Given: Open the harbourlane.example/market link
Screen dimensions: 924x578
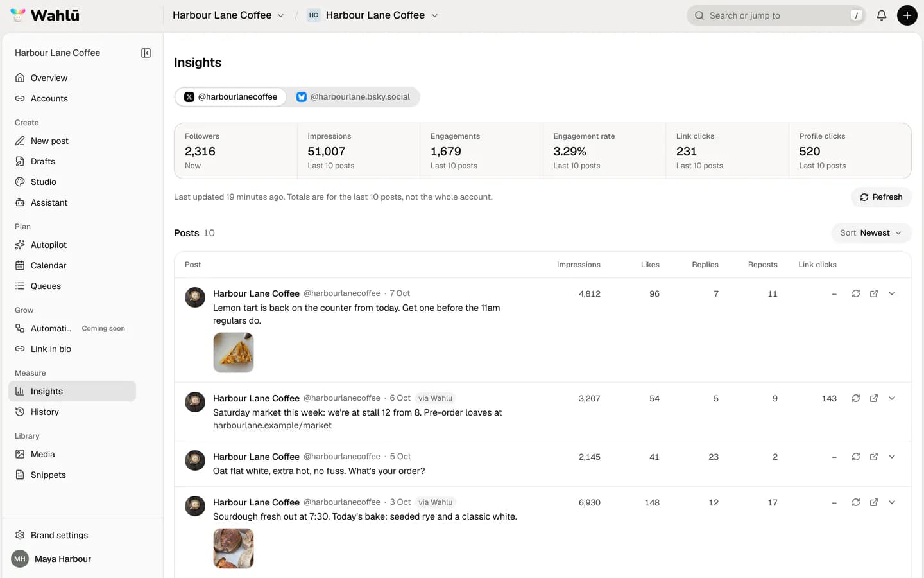Looking at the screenshot, I should coord(272,425).
